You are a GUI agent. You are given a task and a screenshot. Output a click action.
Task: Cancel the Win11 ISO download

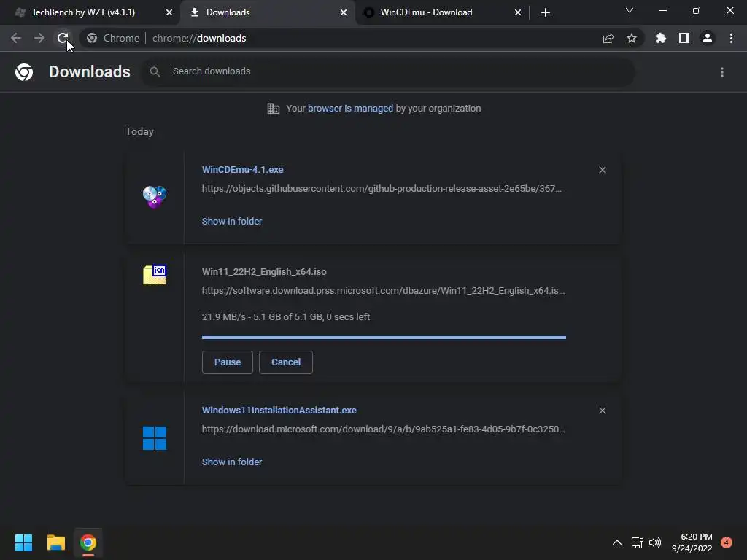click(286, 362)
